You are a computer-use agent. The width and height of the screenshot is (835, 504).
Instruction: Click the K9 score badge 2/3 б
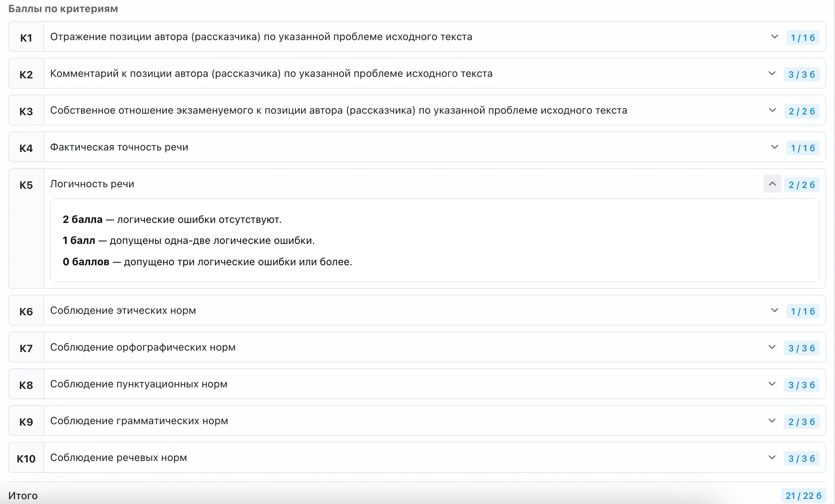pyautogui.click(x=802, y=422)
